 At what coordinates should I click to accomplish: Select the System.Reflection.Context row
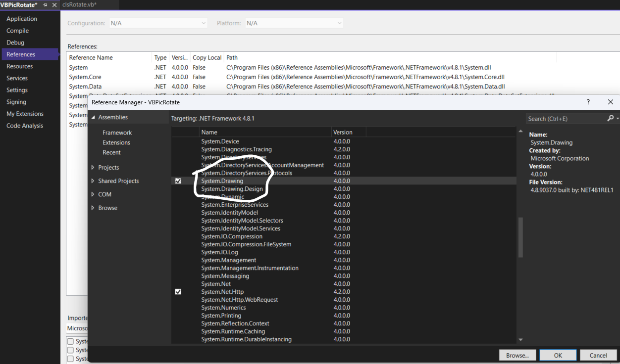click(x=344, y=323)
